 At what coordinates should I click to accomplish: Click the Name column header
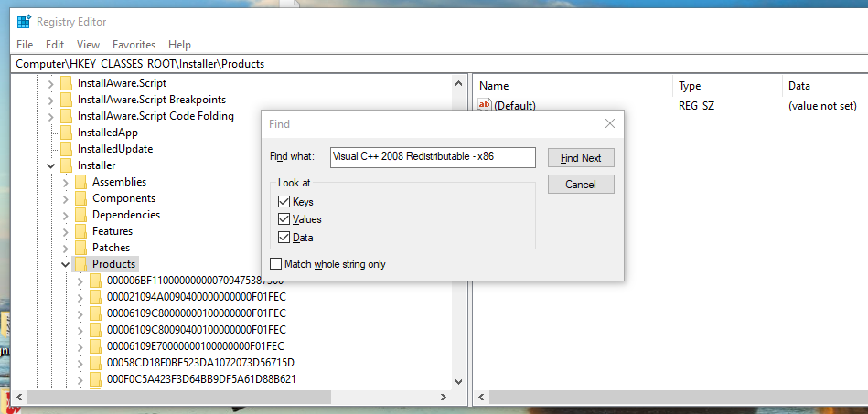click(573, 86)
